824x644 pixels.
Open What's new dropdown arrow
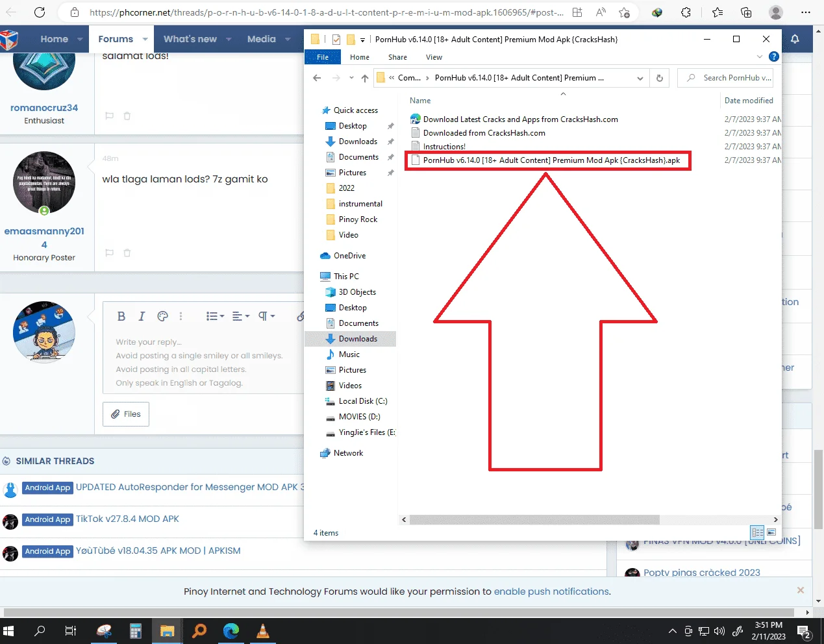pos(229,39)
